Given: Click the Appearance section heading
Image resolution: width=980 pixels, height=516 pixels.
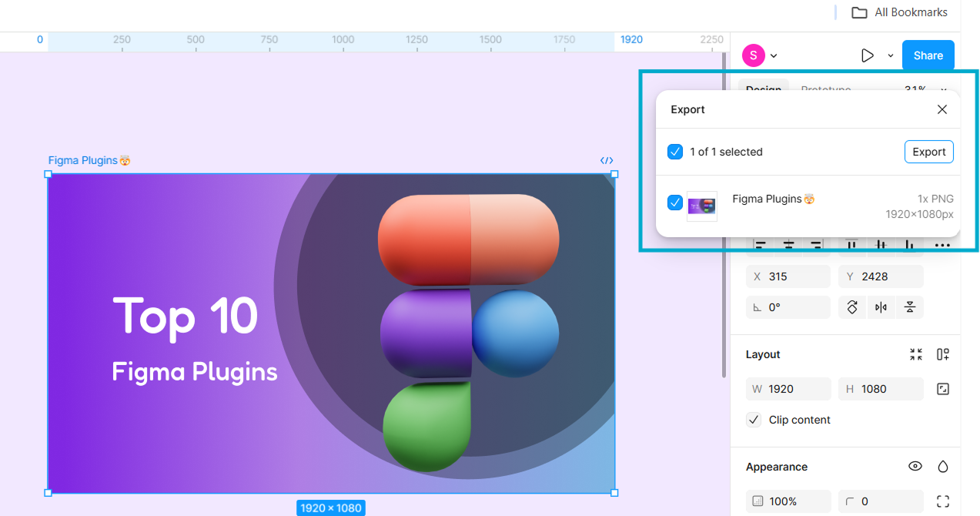Looking at the screenshot, I should (x=777, y=467).
